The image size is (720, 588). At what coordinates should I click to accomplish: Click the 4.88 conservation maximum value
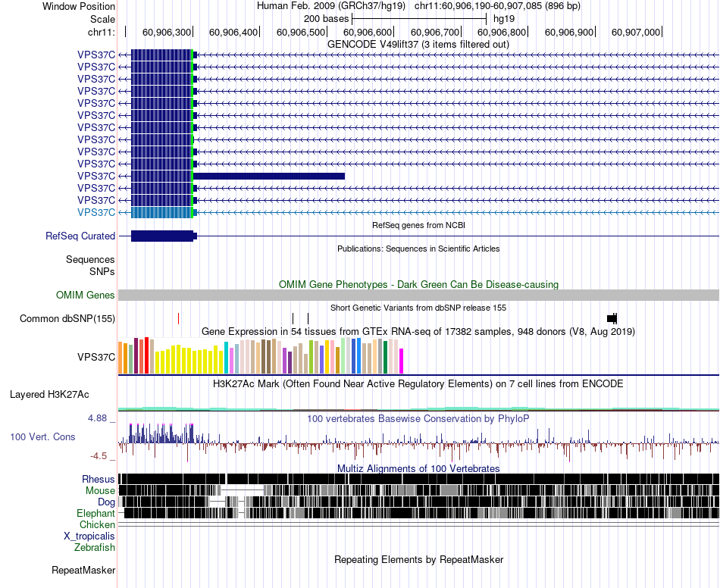[x=97, y=418]
